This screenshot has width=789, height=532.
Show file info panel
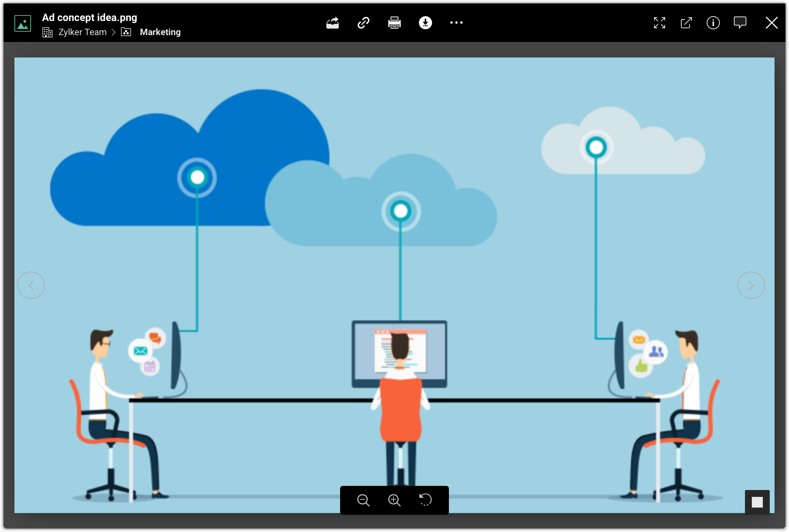(713, 23)
